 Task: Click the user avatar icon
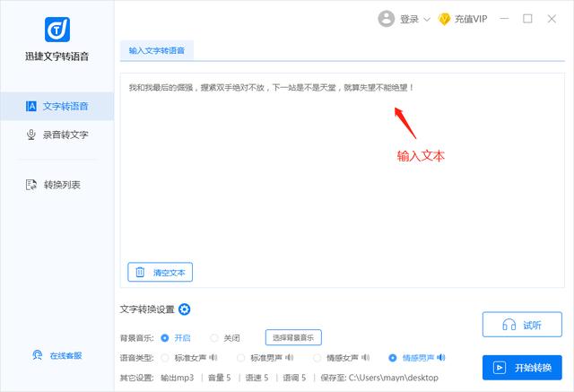click(387, 19)
